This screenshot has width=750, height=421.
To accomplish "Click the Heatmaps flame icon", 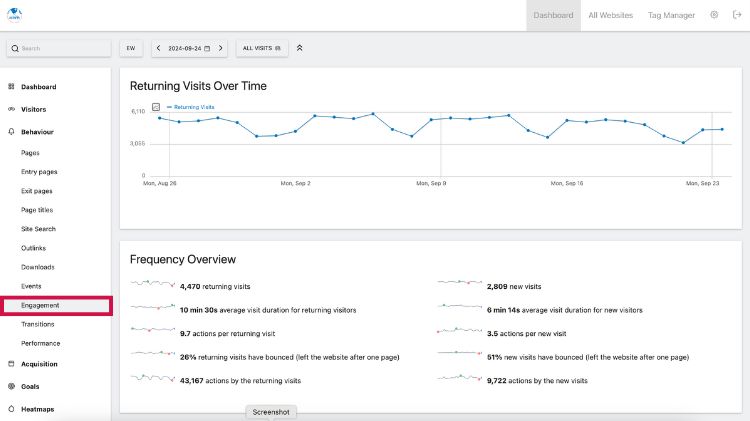I will (x=11, y=409).
